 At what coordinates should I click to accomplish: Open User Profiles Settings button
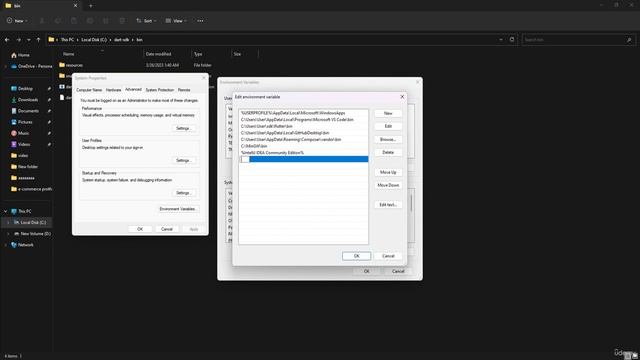coord(183,160)
